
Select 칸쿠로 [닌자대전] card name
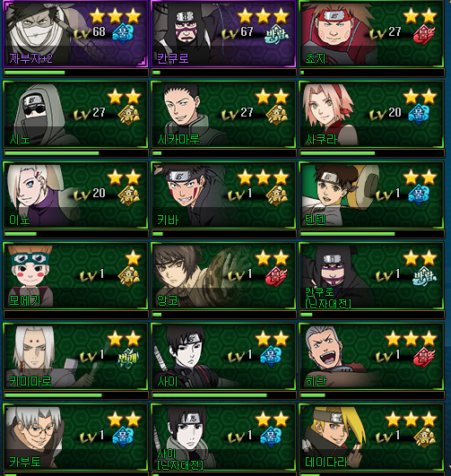[x=328, y=298]
